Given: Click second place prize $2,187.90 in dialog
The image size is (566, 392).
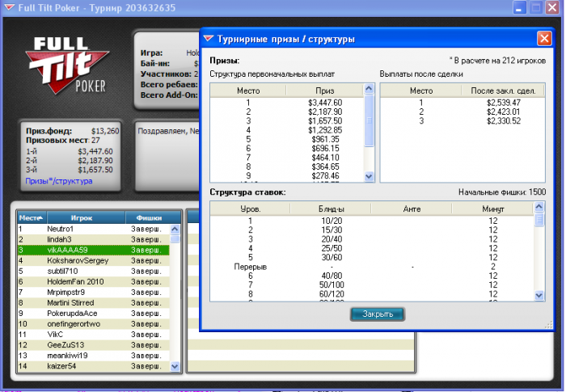Looking at the screenshot, I should point(325,112).
